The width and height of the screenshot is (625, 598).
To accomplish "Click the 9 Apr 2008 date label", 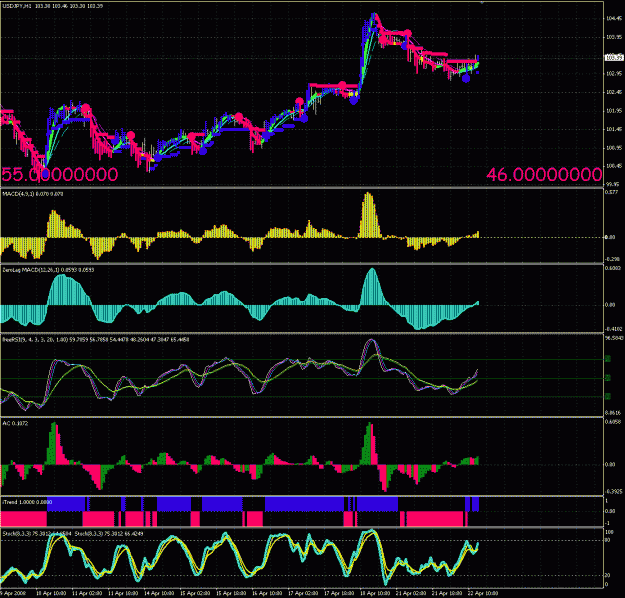I will 13,593.
